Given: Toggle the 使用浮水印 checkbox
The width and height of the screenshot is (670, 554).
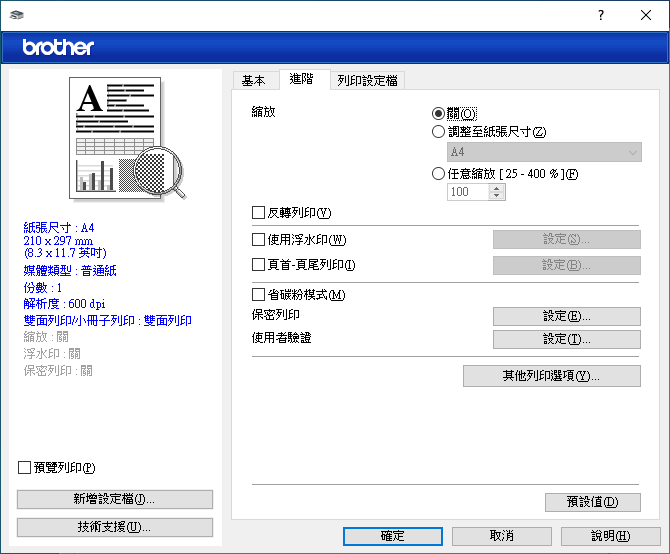Looking at the screenshot, I should [259, 240].
